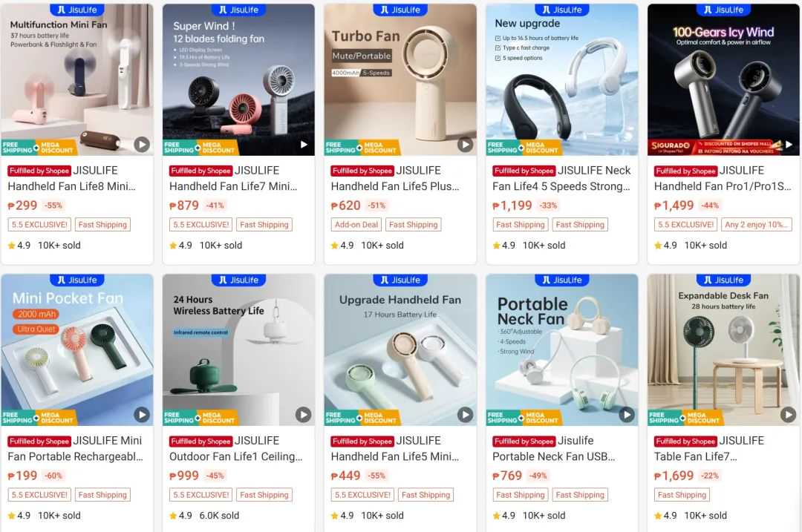Play video on 24 Hours Wireless ceiling fan image

[x=303, y=415]
